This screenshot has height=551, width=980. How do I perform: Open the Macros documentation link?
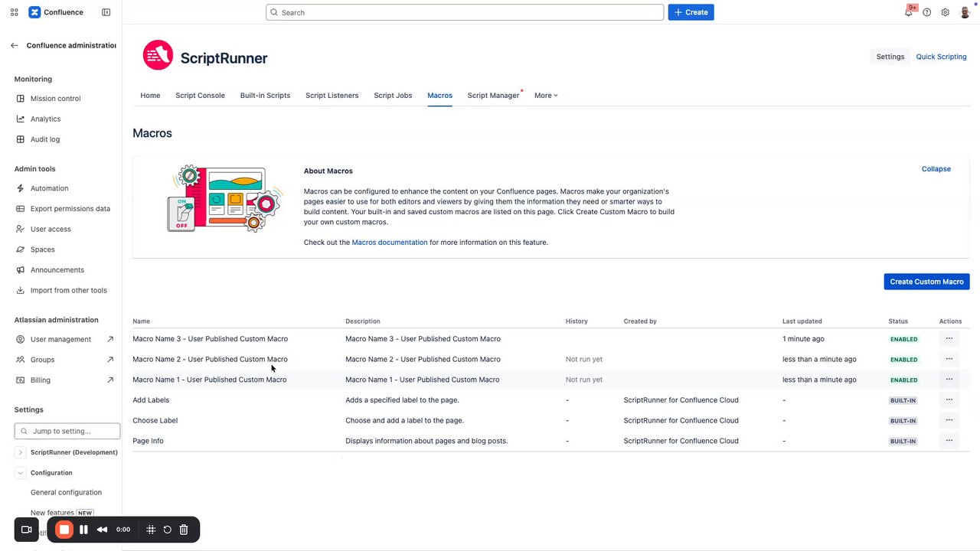[x=390, y=243]
